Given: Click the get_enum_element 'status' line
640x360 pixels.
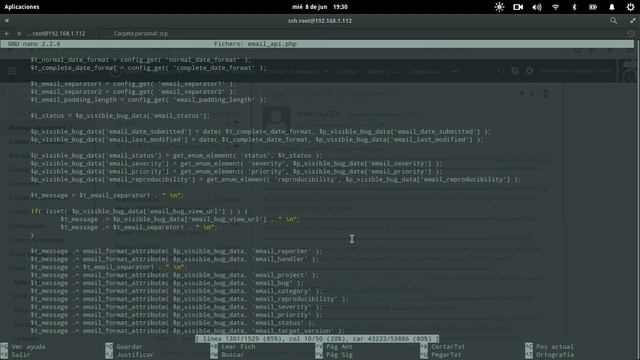Looking at the screenshot, I should tap(176, 156).
